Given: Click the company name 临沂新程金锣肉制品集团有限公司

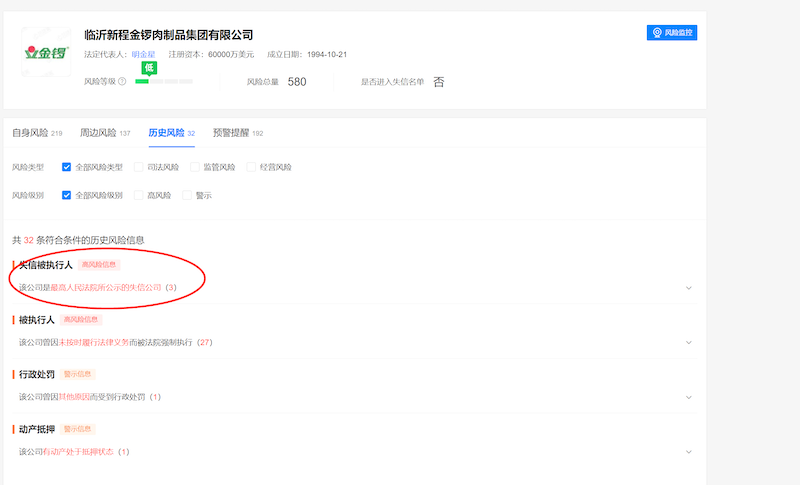Looking at the screenshot, I should (x=169, y=35).
